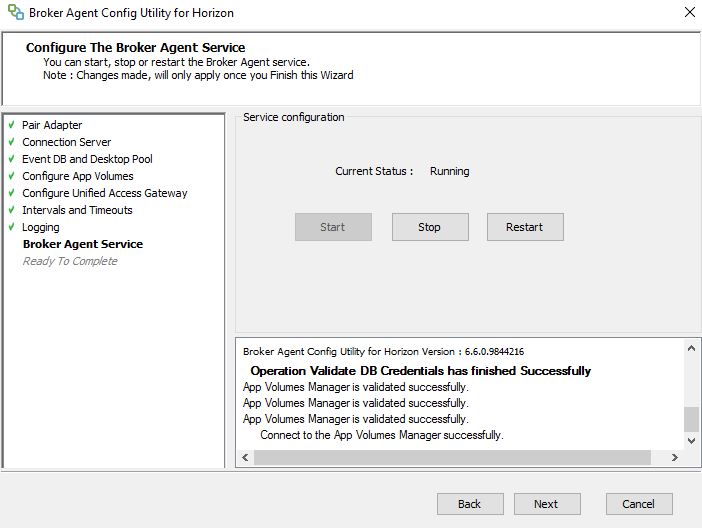Click the log vertical scrollbar thumb
This screenshot has width=702, height=528.
pos(691,419)
